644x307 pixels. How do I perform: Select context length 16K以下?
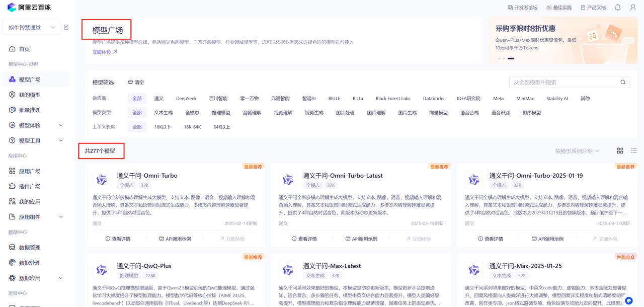click(163, 127)
